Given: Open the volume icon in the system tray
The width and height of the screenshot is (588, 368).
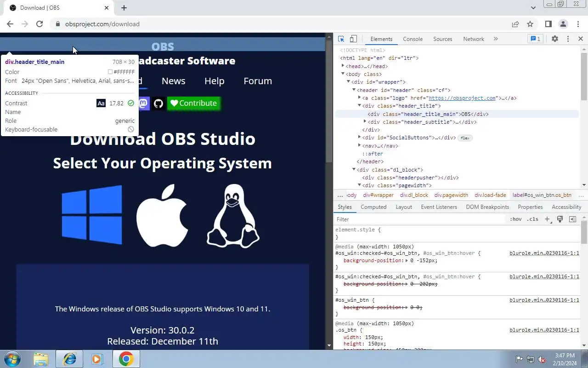Looking at the screenshot, I should 542,359.
